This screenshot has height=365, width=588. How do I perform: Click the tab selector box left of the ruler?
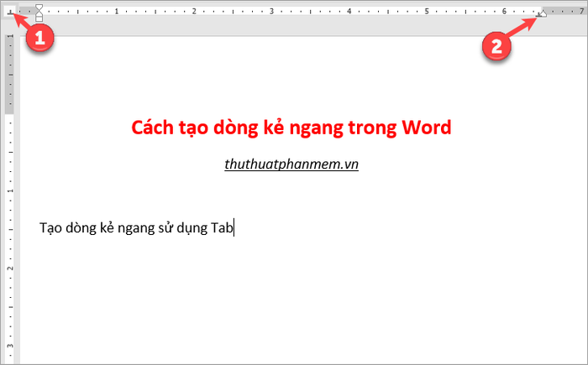9,13
